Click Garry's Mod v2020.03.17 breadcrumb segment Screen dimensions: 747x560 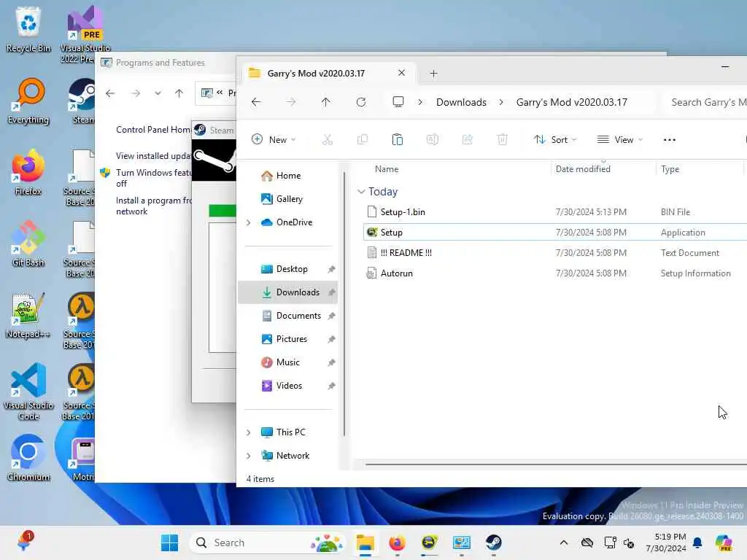(572, 102)
